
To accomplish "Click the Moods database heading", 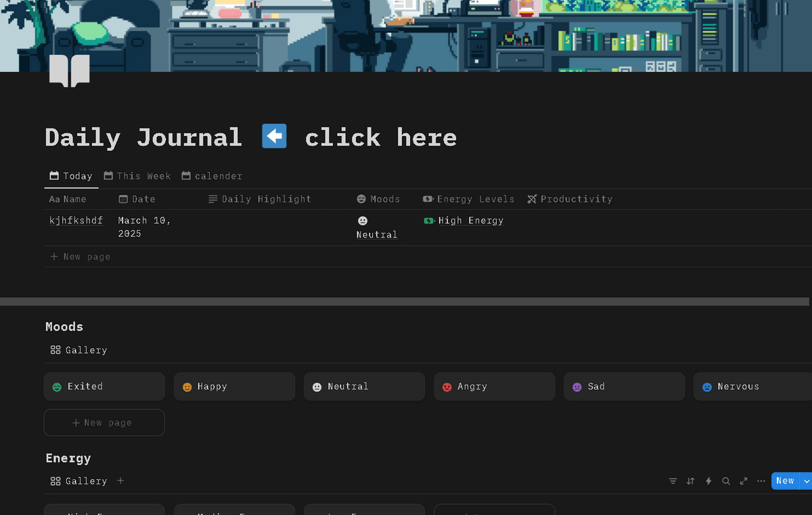I will pos(64,327).
